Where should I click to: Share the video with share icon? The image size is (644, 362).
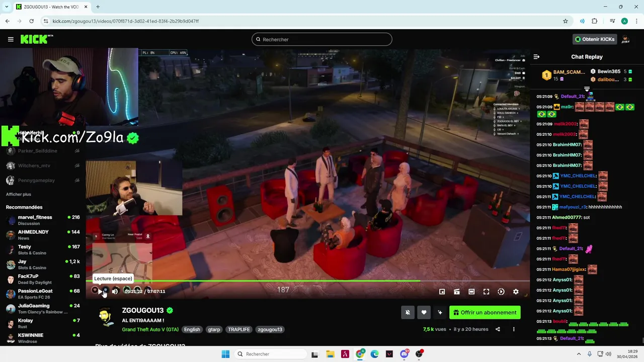(498, 329)
